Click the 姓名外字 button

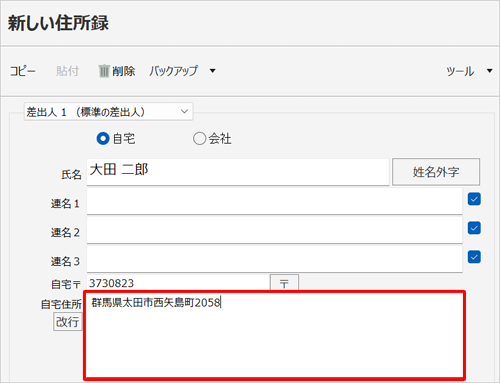tap(436, 172)
